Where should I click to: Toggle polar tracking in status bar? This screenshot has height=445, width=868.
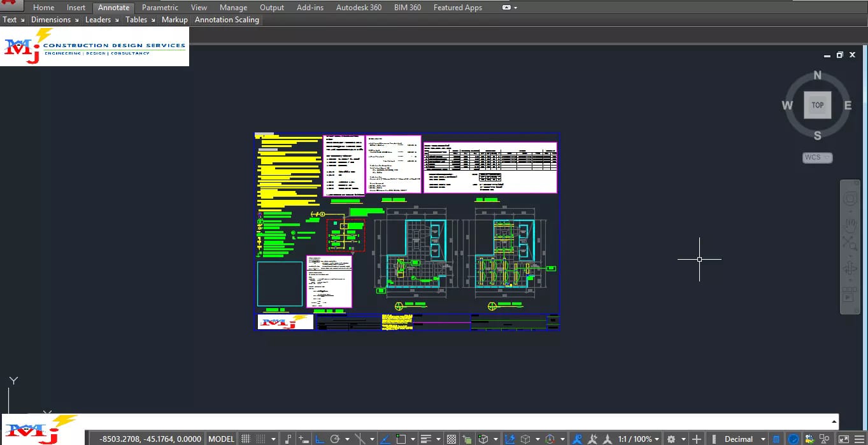click(x=335, y=439)
